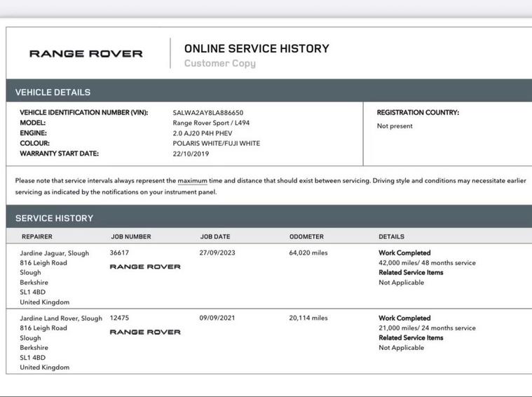Click the Range Rover logo beside job 36617
Image resolution: width=532 pixels, height=397 pixels.
click(x=145, y=267)
